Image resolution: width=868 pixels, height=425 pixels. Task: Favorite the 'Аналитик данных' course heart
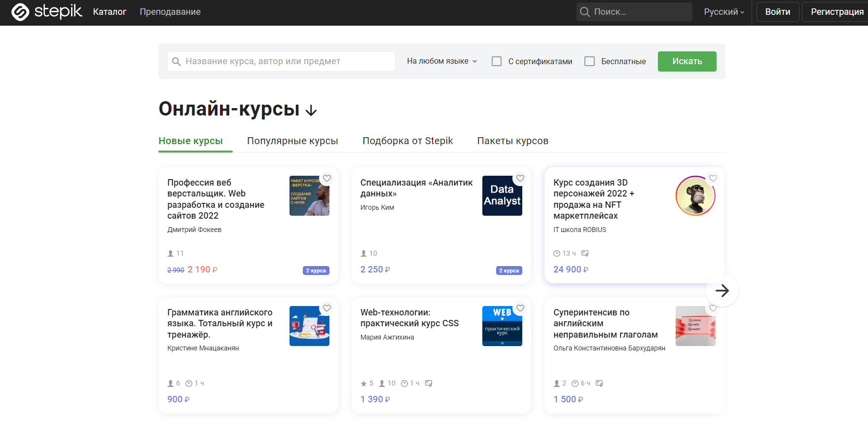tap(520, 178)
